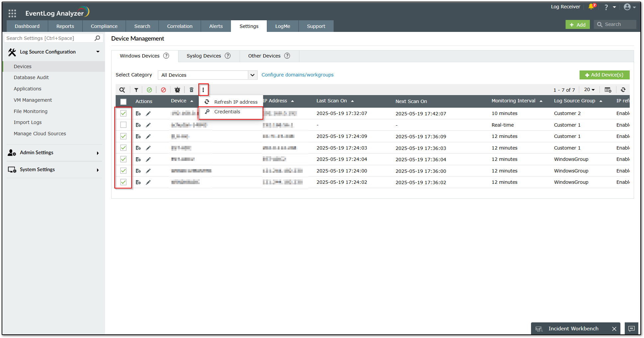
Task: Open the Select Category All Devices dropdown
Action: pyautogui.click(x=207, y=75)
